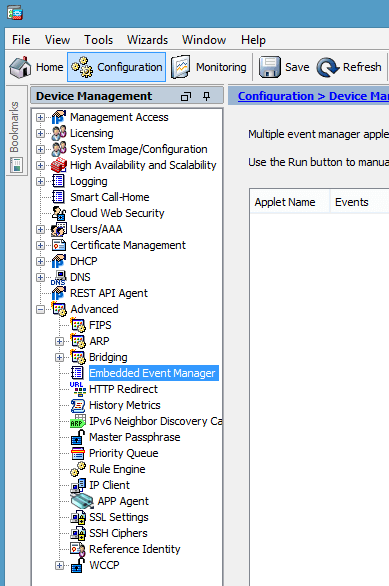Screen dimensions: 389x586
Task: Select the WCCP tree item label
Action: pyautogui.click(x=104, y=565)
